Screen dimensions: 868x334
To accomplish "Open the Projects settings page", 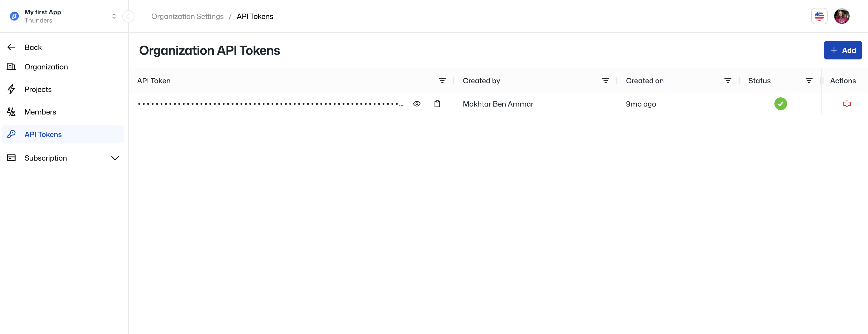I will 38,89.
